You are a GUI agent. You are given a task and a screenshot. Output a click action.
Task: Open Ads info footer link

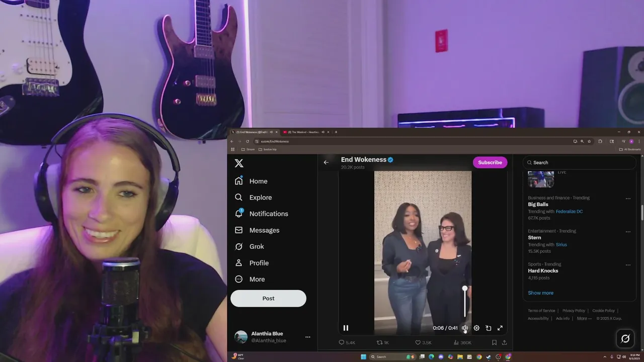tap(562, 318)
